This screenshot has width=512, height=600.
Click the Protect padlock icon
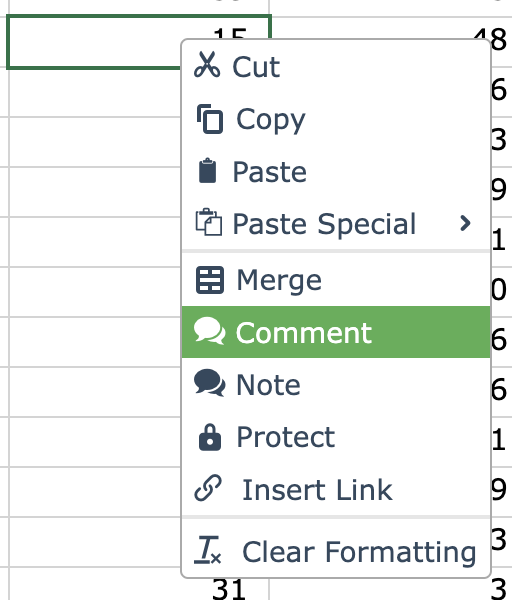pos(210,437)
